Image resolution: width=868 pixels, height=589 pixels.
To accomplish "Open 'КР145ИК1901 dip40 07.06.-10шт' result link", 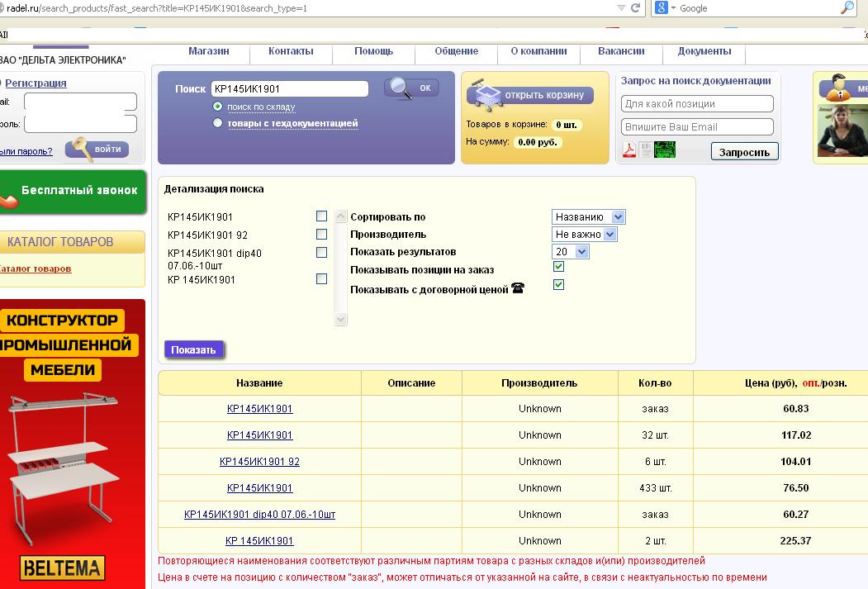I will 259,515.
